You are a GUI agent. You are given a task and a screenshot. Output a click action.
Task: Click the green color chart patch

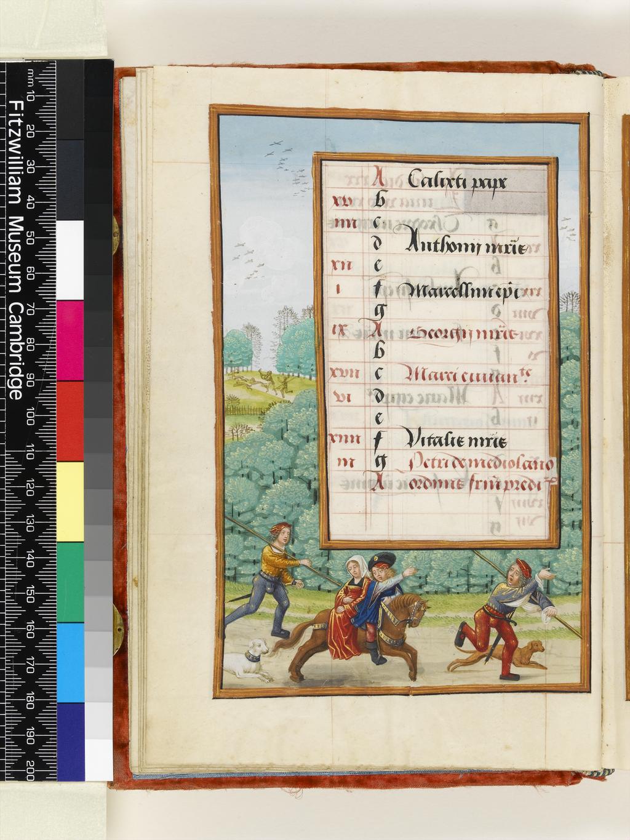70,582
